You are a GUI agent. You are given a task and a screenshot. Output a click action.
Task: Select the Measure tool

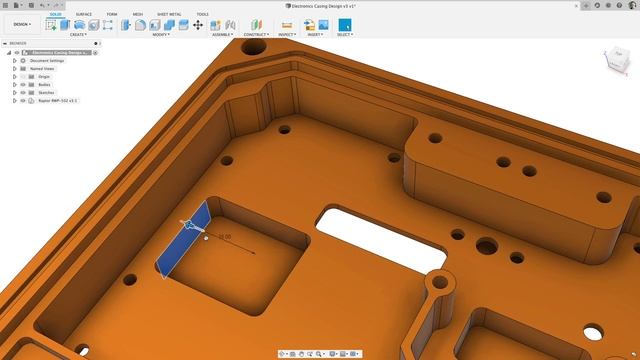coord(287,25)
